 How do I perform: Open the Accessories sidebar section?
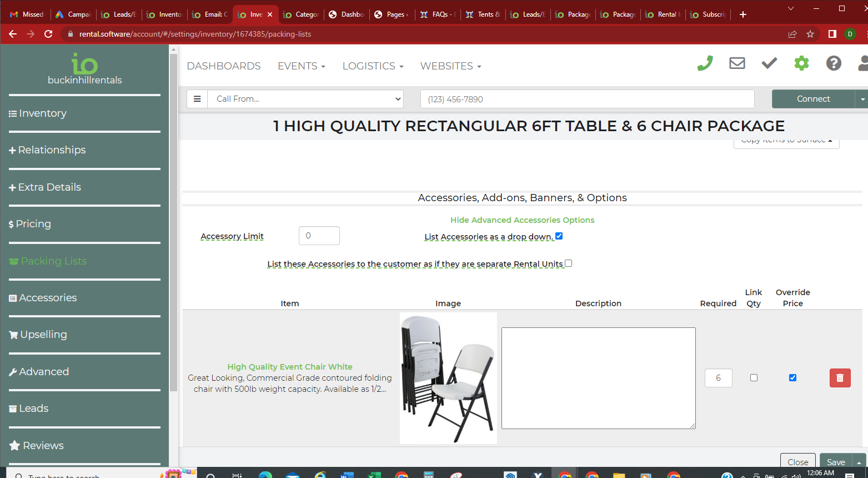tap(48, 298)
